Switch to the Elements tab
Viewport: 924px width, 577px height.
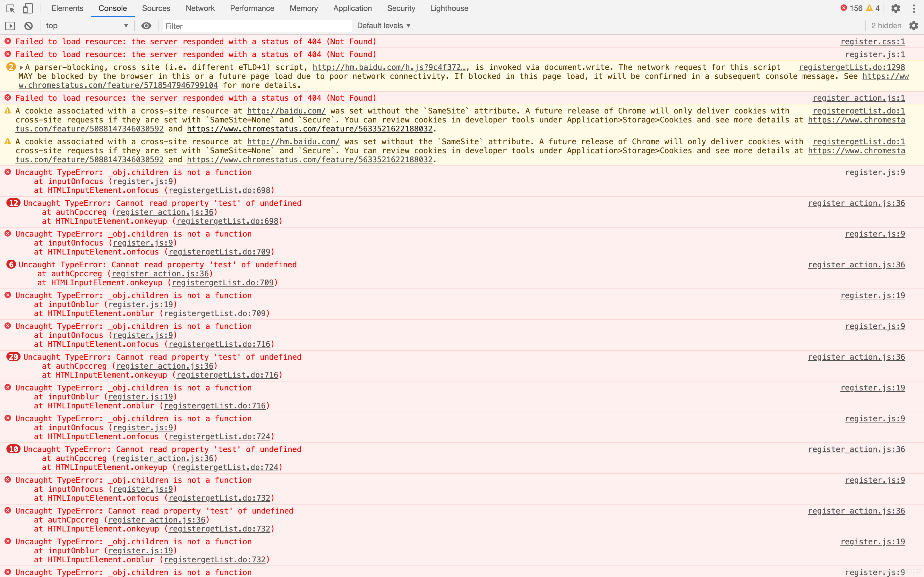coord(67,8)
